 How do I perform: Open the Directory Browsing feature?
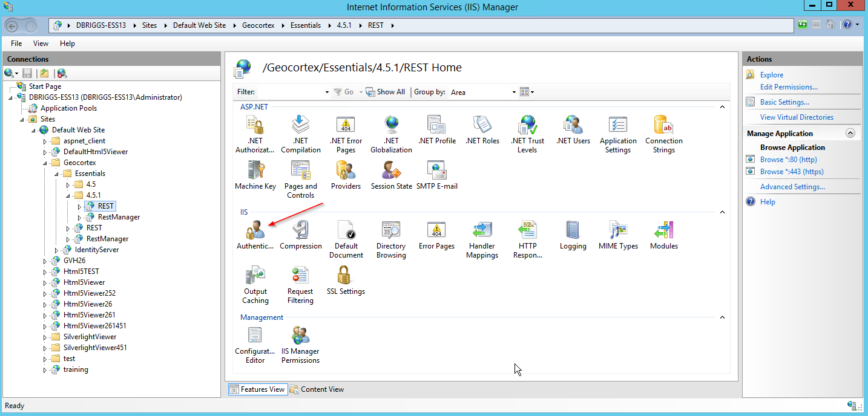[x=391, y=239]
